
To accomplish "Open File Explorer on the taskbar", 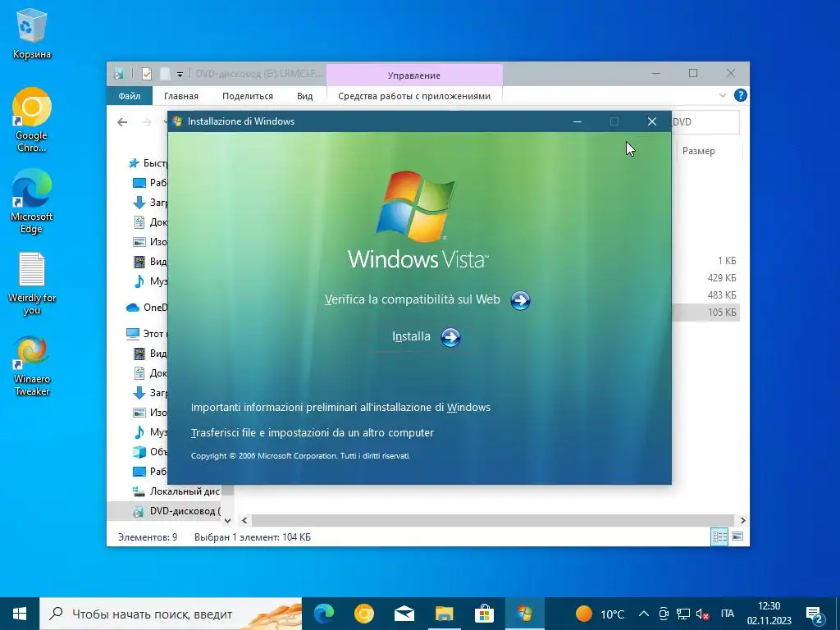I will click(x=444, y=614).
